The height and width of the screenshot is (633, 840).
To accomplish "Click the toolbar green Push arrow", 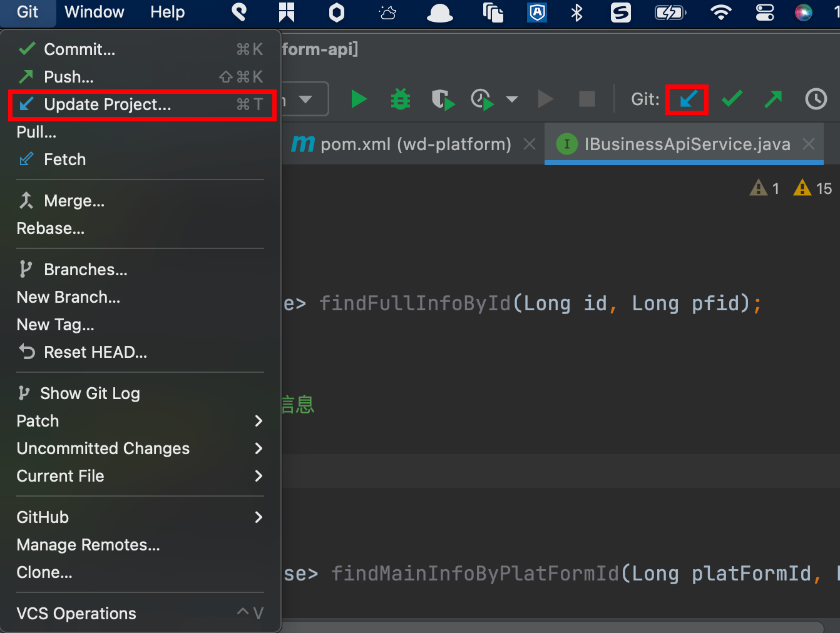I will click(774, 99).
